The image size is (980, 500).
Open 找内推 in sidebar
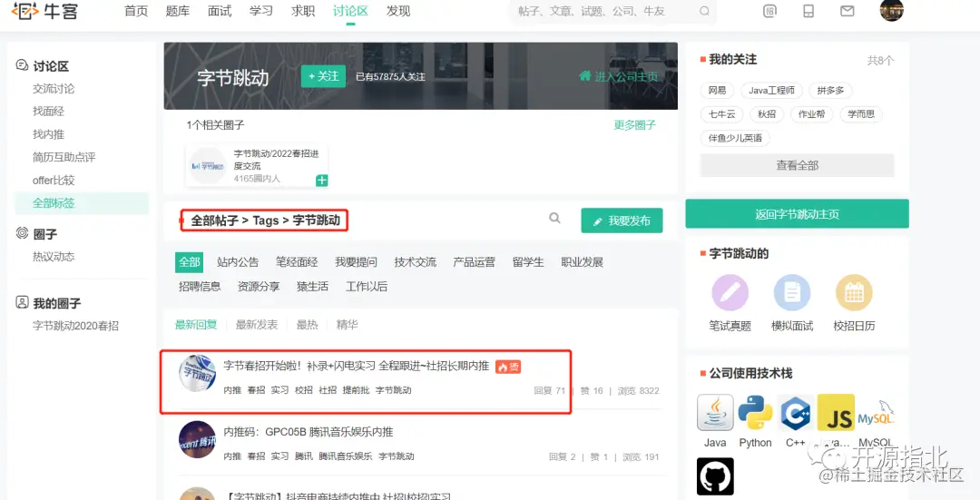click(48, 134)
